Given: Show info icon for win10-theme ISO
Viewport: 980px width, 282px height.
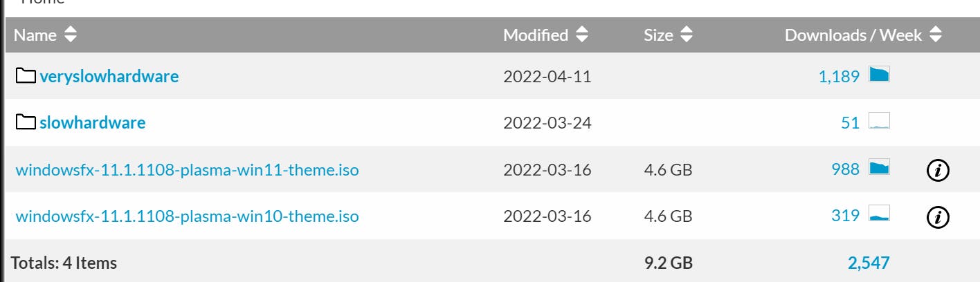Looking at the screenshot, I should pyautogui.click(x=937, y=217).
